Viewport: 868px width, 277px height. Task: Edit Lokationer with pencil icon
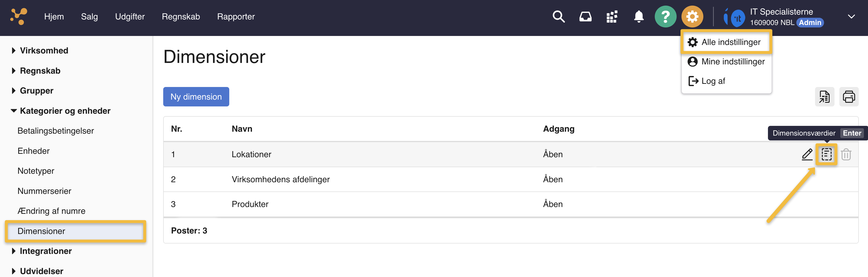tap(807, 154)
